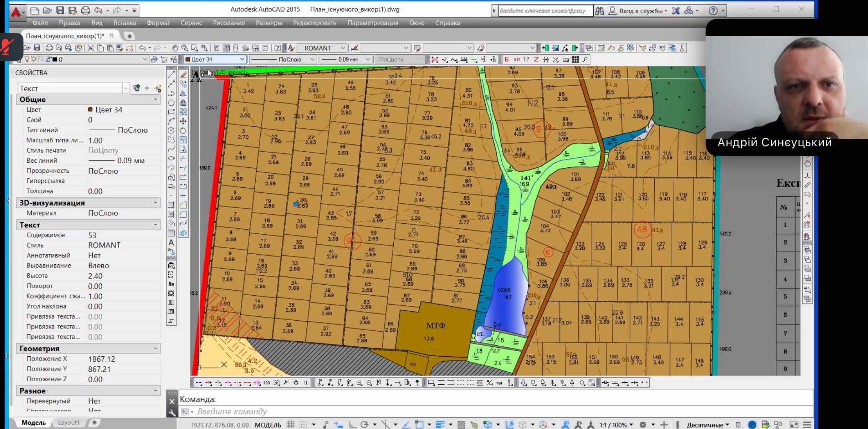Click the Quick Select icon in Properties
Image resolution: width=868 pixels, height=429 pixels.
point(158,88)
